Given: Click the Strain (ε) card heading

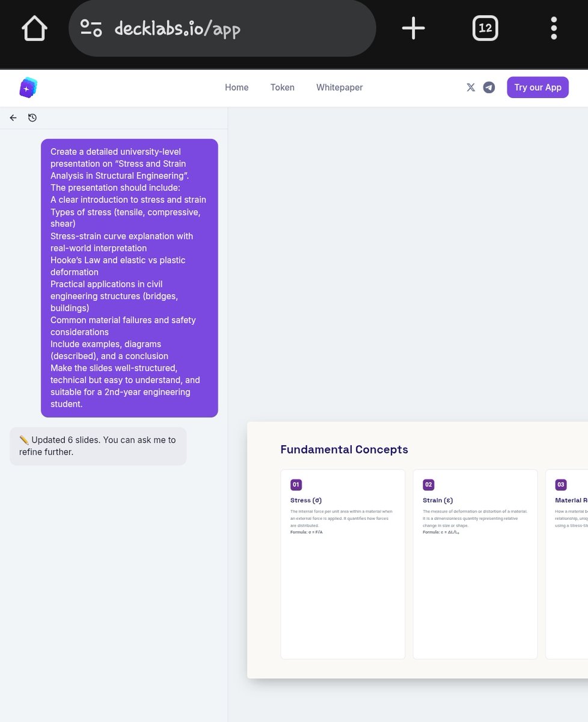Looking at the screenshot, I should (x=438, y=500).
